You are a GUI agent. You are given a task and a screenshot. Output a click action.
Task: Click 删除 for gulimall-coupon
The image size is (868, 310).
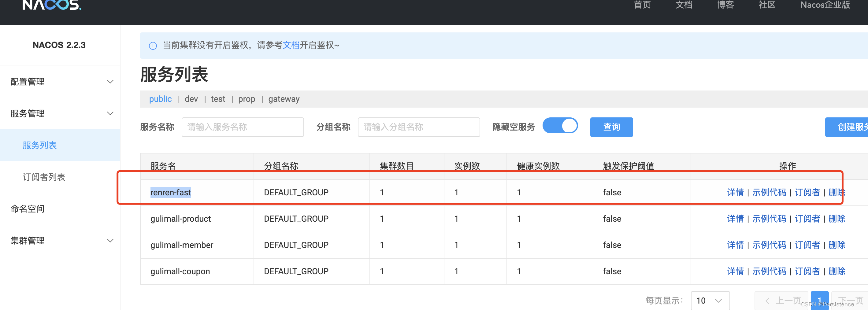[x=837, y=271]
